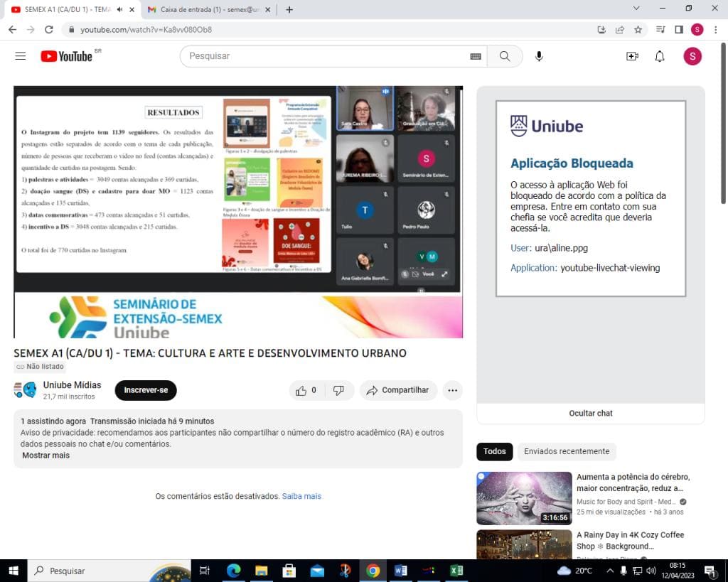
Task: Like the SEMEX A1 video
Action: coord(306,390)
